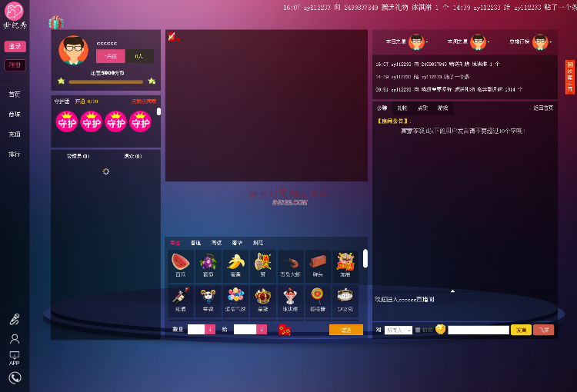Viewport: 577px width, 392px height.
Task: Go to 首页 home in sidebar
Action: click(x=15, y=95)
